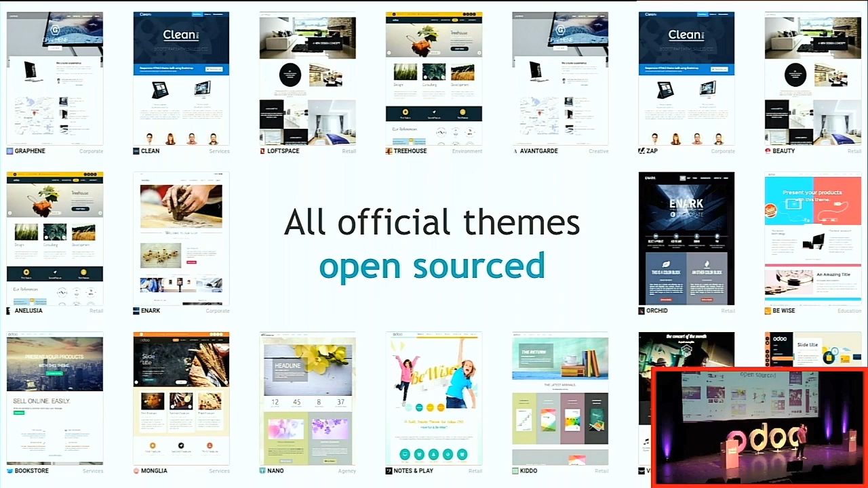Viewport: 868px width, 488px height.
Task: Select the thumbnail above the ANELUSIA label
Action: click(x=55, y=239)
